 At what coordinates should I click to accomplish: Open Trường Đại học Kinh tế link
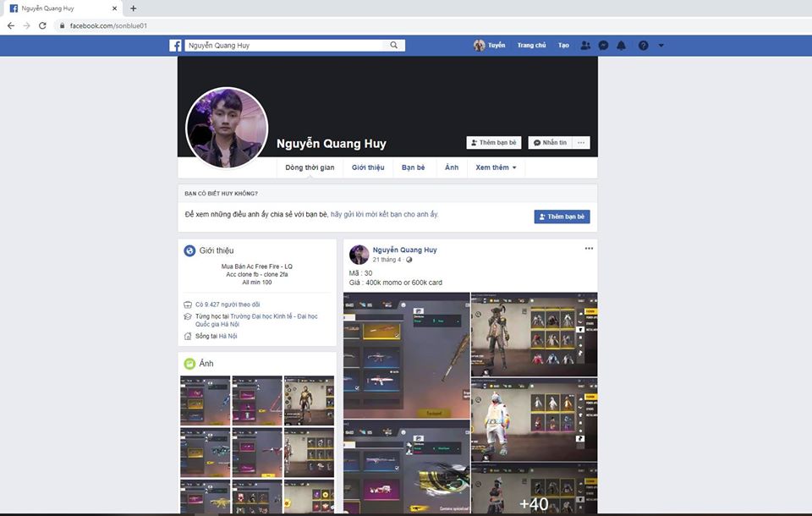[x=256, y=320]
